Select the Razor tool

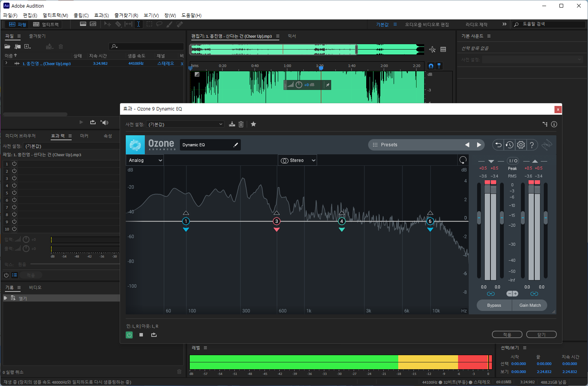[118, 24]
